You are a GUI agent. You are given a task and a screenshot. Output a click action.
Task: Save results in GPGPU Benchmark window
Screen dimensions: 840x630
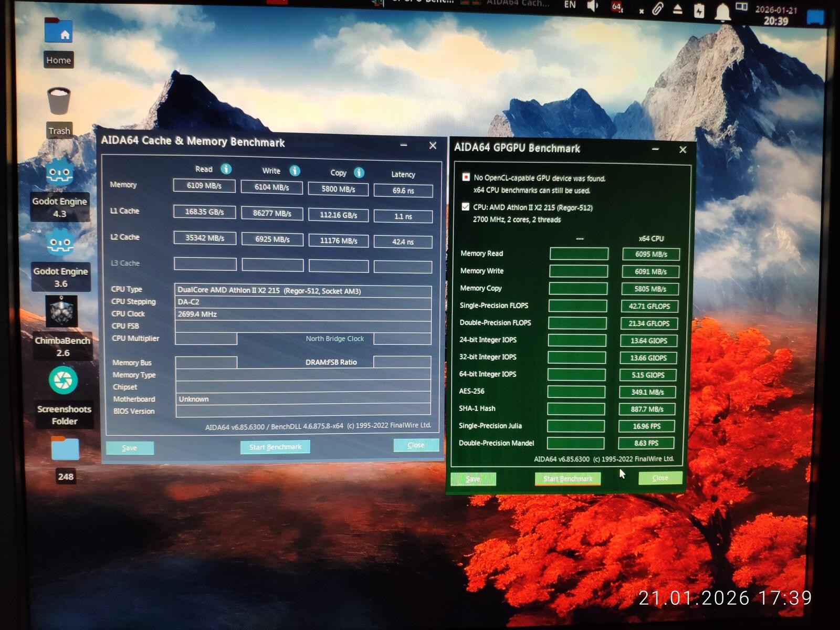473,479
